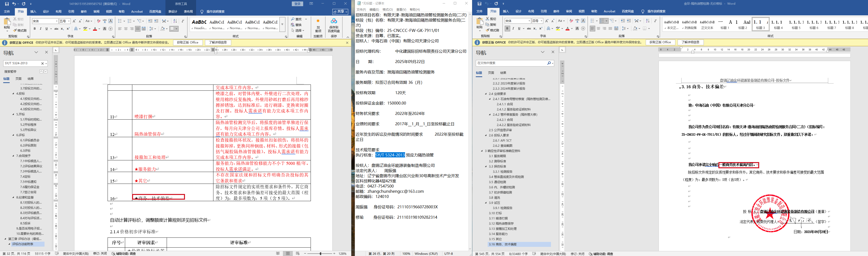The height and width of the screenshot is (256, 868).
Task: Switch to Results (结果) tab in right navigation pane
Action: (x=503, y=73)
